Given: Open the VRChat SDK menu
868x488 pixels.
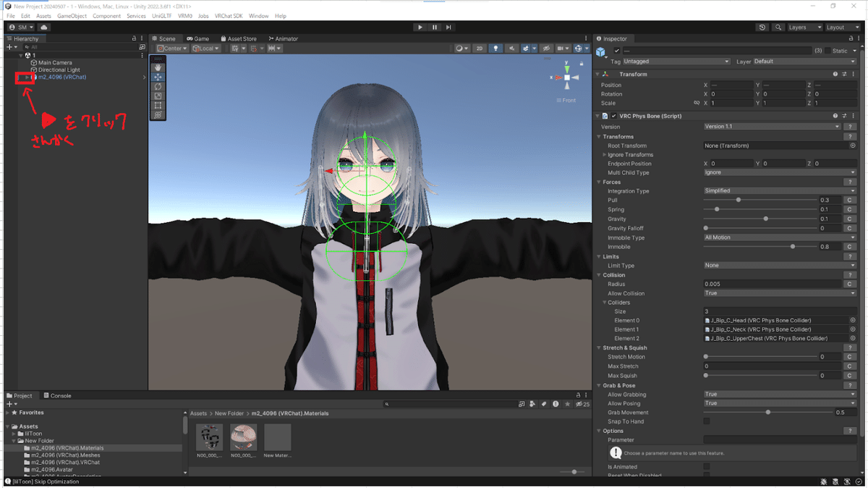Looking at the screenshot, I should pos(229,16).
